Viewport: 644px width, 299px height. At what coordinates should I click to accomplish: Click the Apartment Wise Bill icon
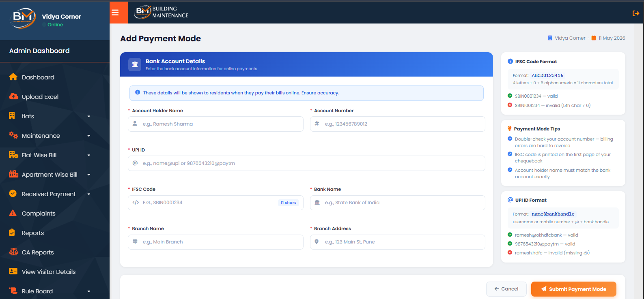[13, 174]
